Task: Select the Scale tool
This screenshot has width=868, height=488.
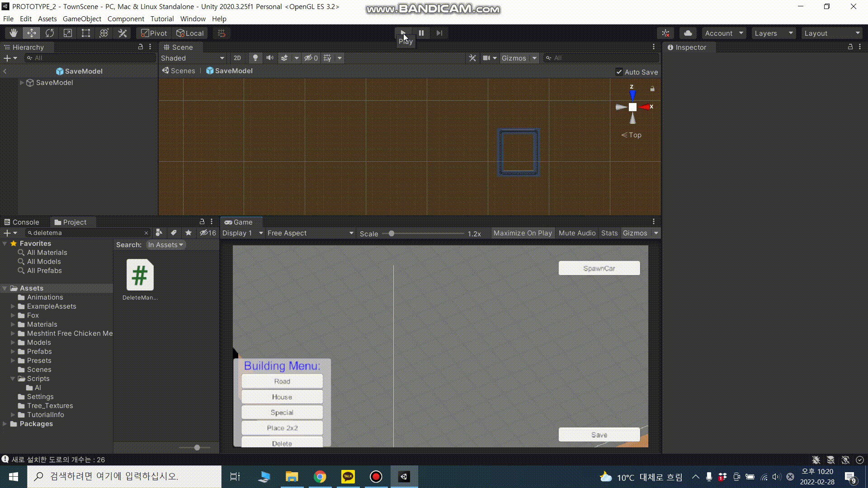Action: coord(68,33)
